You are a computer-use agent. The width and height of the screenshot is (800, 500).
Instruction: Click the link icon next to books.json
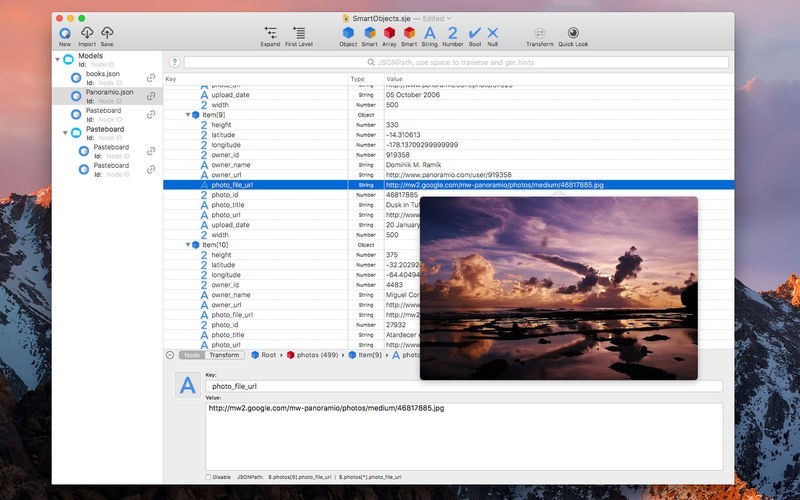point(151,78)
